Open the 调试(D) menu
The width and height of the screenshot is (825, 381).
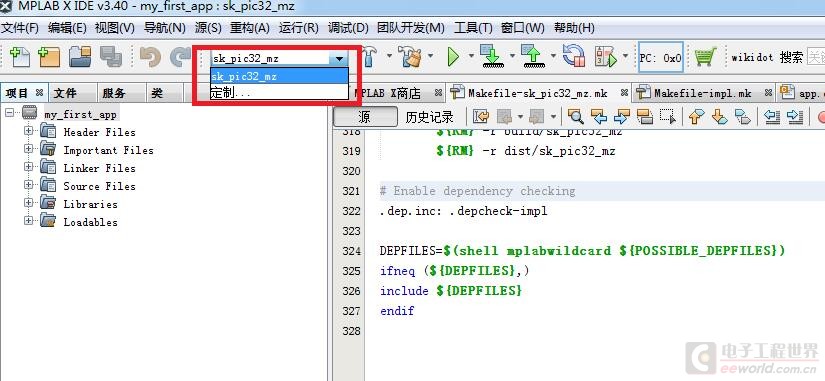pos(348,28)
